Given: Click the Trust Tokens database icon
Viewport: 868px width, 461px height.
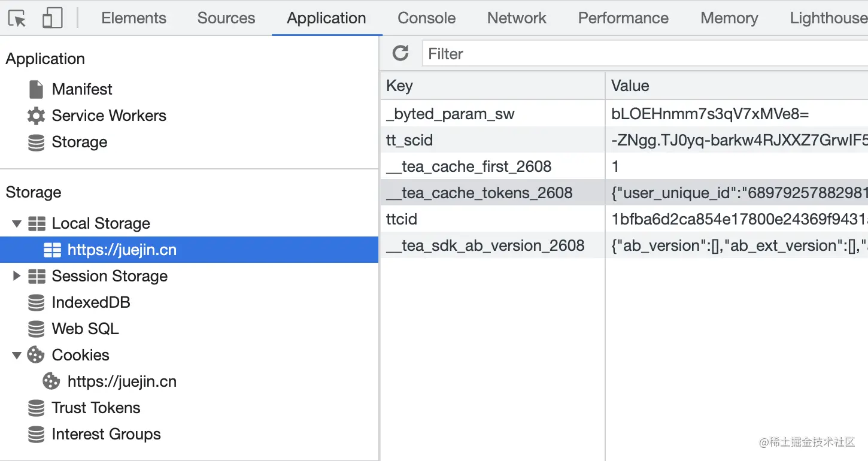Looking at the screenshot, I should tap(36, 408).
